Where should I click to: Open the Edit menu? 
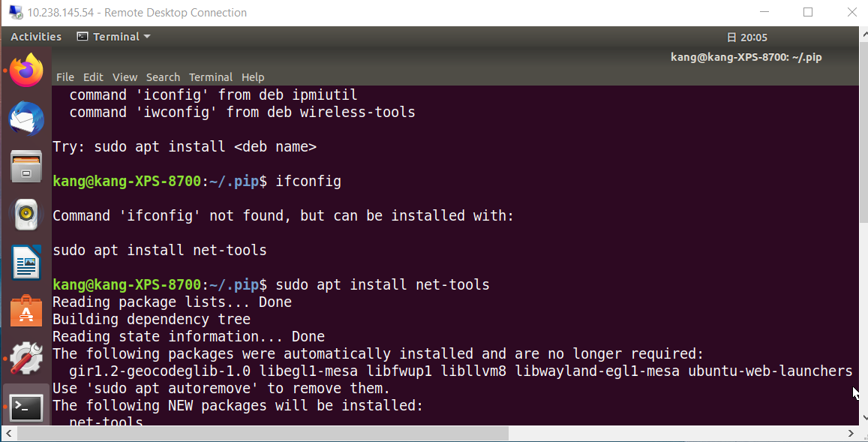point(93,77)
